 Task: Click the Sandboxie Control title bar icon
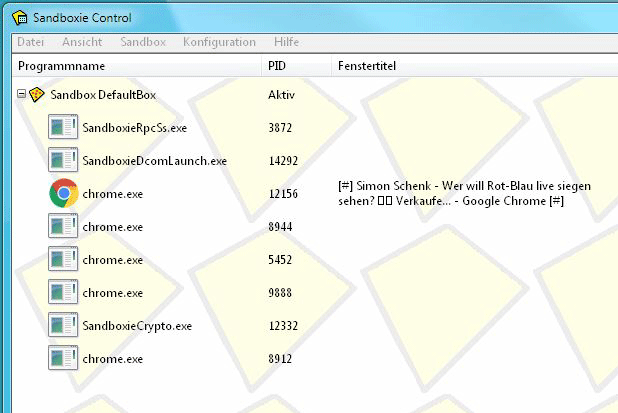coord(20,18)
